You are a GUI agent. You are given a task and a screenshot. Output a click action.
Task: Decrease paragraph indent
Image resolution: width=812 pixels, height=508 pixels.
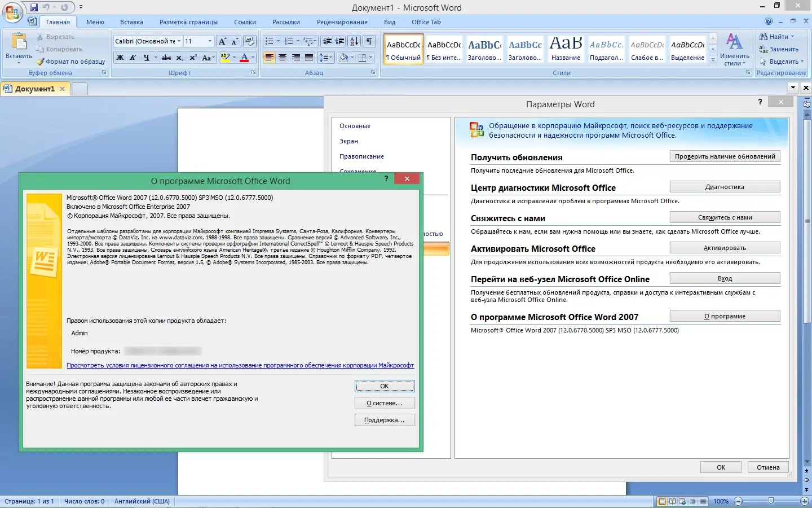(327, 41)
